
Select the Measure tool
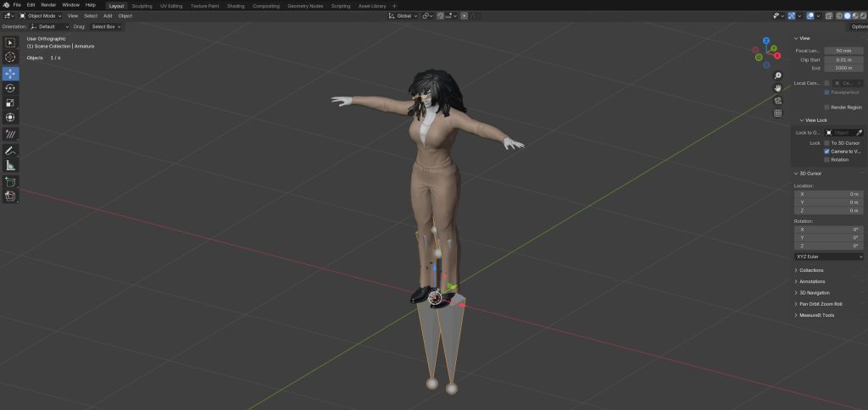[x=10, y=165]
